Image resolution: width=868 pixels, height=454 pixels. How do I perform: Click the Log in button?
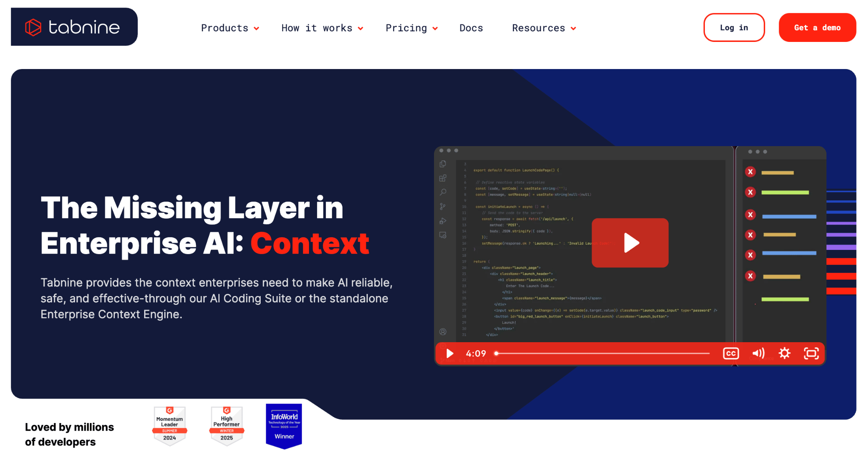pyautogui.click(x=734, y=28)
